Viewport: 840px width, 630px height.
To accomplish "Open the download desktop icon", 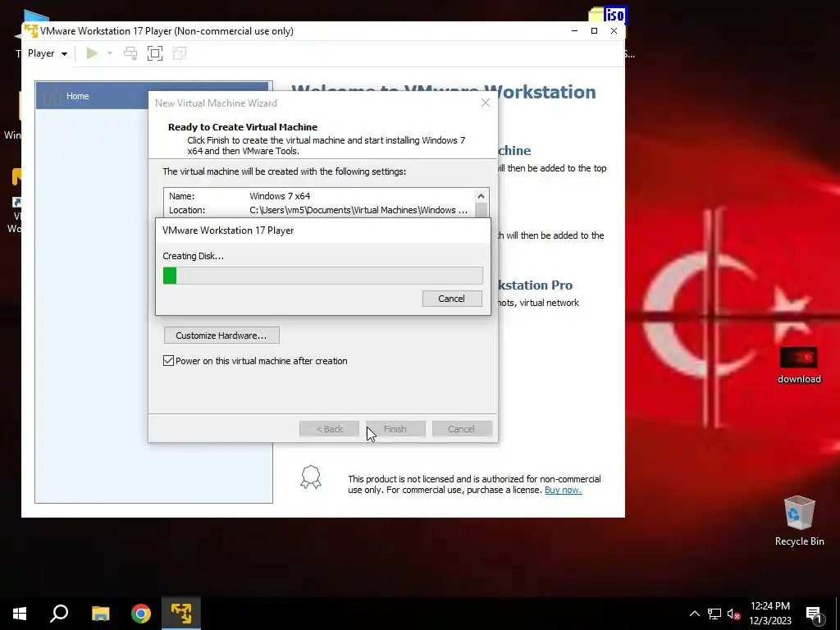I will pyautogui.click(x=799, y=365).
